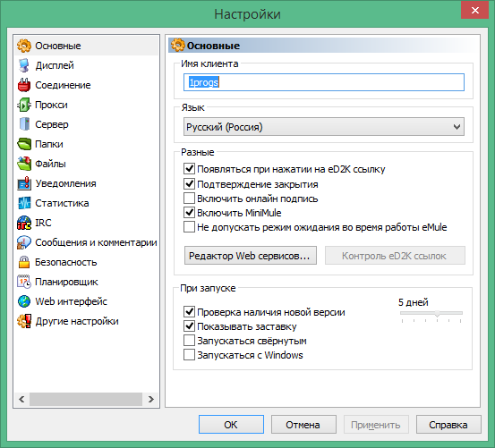Screen dimensions: 495x448
Task: Click the gear icon beside Основные in sidebar
Action: point(24,46)
